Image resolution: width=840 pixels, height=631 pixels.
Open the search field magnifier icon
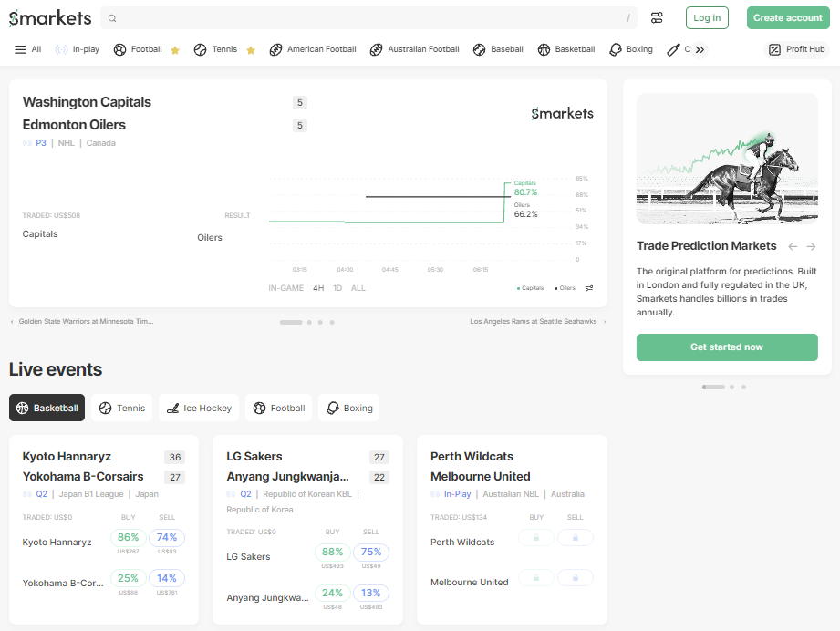coord(111,17)
